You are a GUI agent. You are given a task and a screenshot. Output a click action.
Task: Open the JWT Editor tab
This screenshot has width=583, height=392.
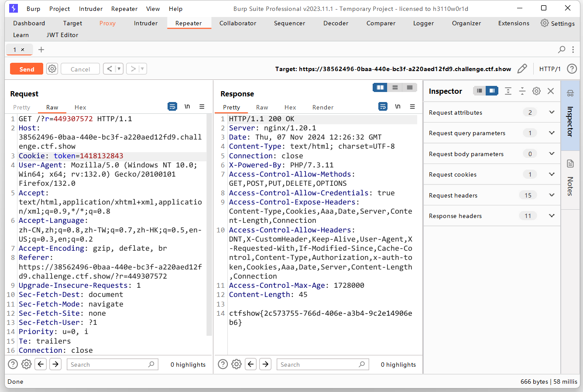(x=62, y=35)
